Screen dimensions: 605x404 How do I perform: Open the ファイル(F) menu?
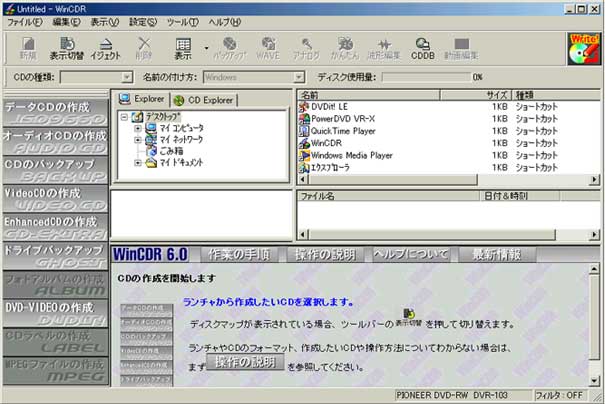25,22
